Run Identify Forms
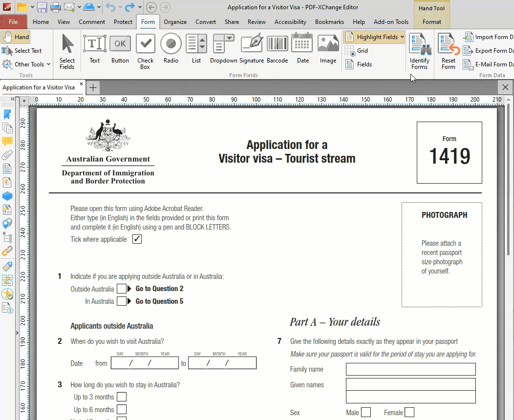The width and height of the screenshot is (514, 420). click(x=420, y=51)
